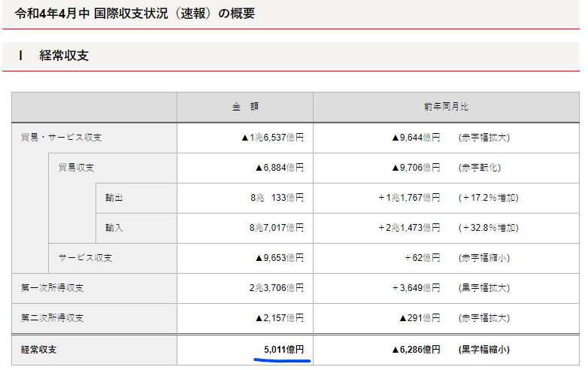588x370 pixels.
Task: Select the (＋17.2%増加) export change text
Action: coord(488,198)
